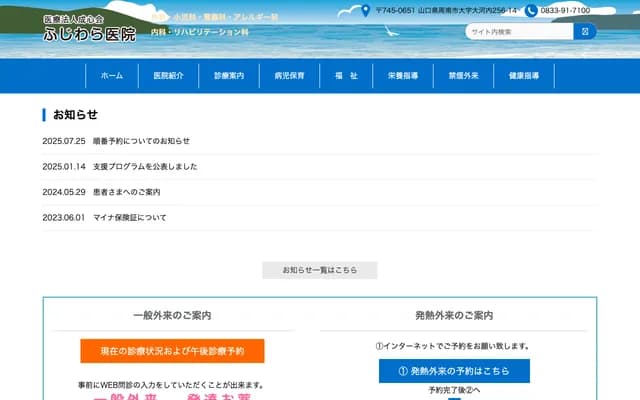Open news 順番予約についてのお知らせ
The image size is (640, 400).
(141, 141)
